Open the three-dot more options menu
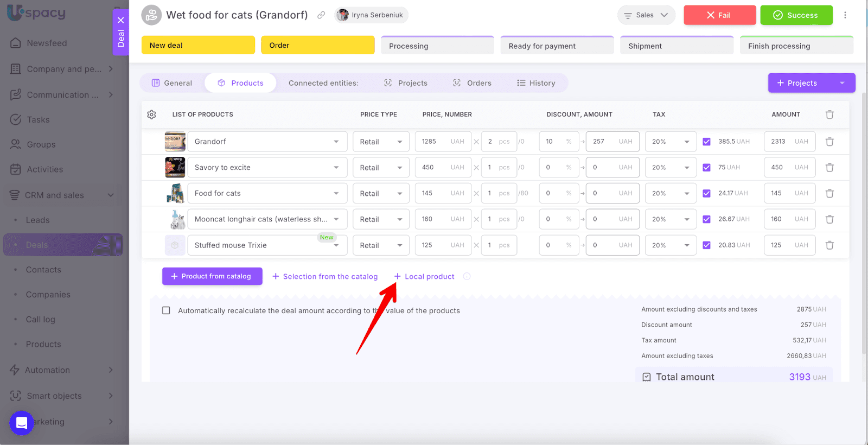This screenshot has height=445, width=868. click(845, 15)
